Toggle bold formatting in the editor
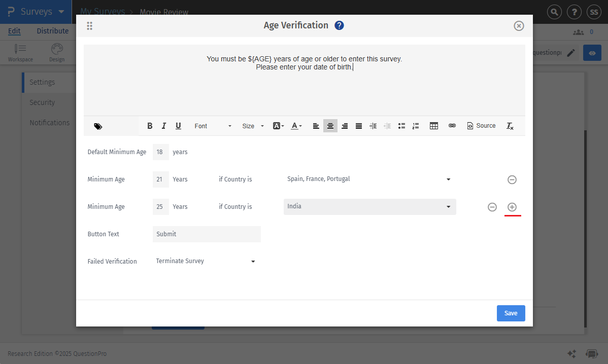Viewport: 608px width, 364px height. point(150,125)
